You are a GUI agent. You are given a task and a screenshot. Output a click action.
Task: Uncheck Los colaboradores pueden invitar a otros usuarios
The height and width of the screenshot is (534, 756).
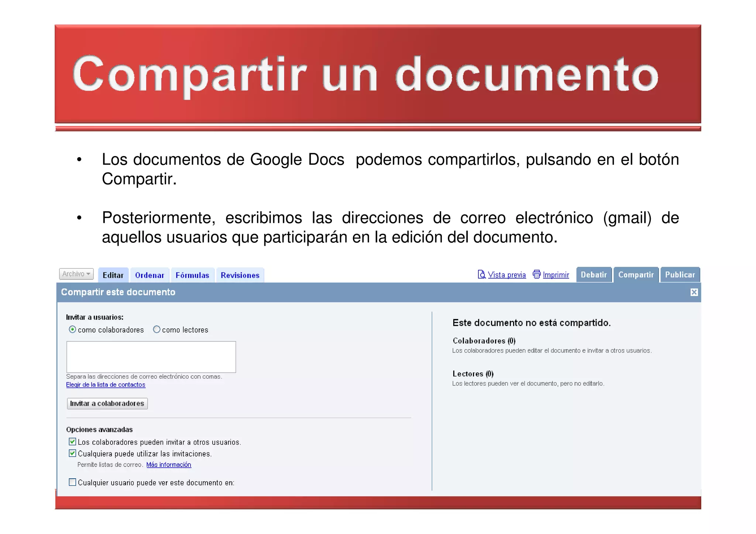click(x=72, y=441)
